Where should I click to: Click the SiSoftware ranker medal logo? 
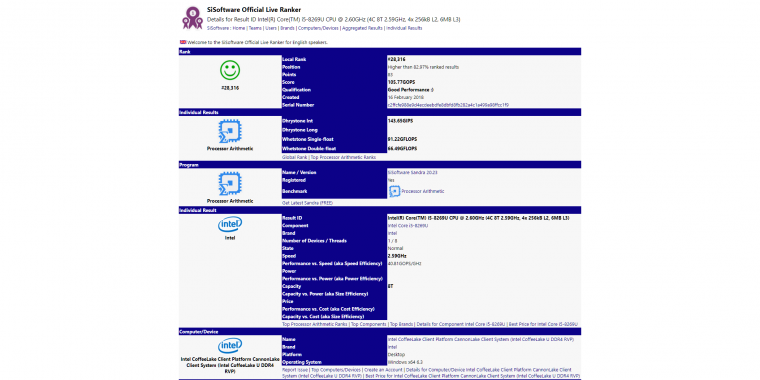point(192,18)
